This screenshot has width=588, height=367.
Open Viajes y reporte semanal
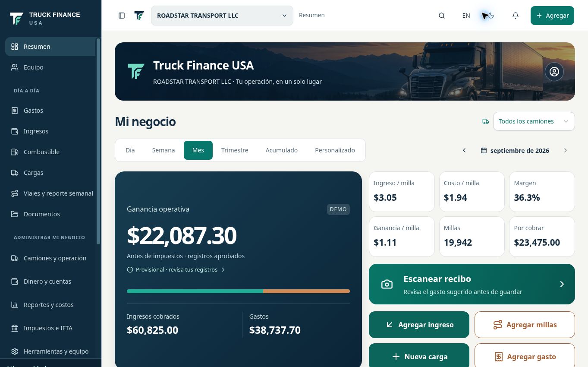[50, 193]
